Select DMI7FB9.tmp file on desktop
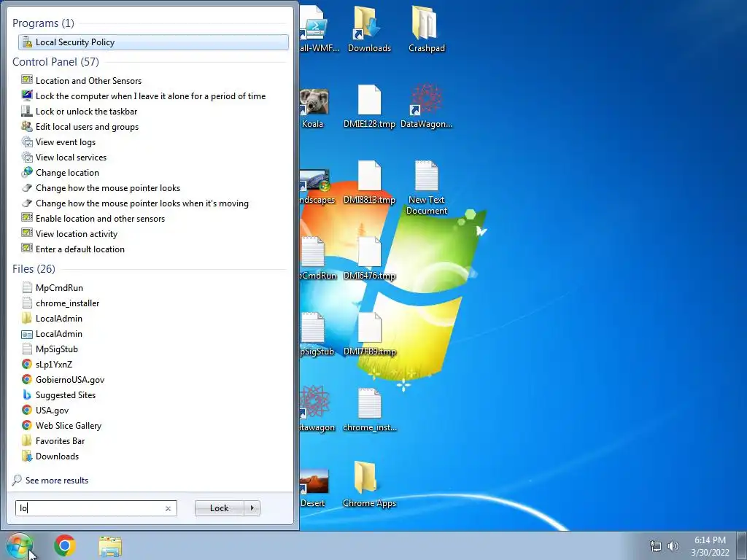The height and width of the screenshot is (560, 747). [x=369, y=335]
